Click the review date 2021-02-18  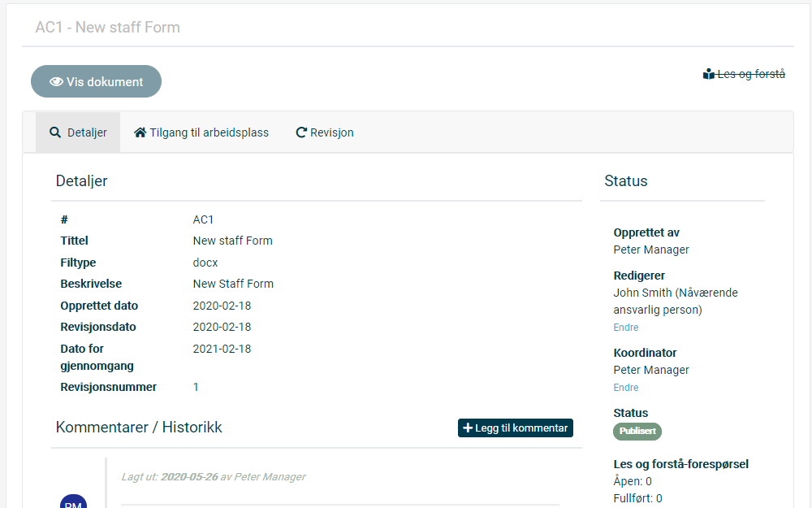click(x=222, y=349)
